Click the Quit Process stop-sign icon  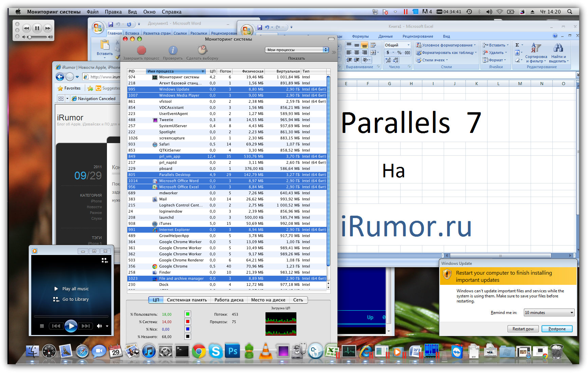tap(141, 50)
